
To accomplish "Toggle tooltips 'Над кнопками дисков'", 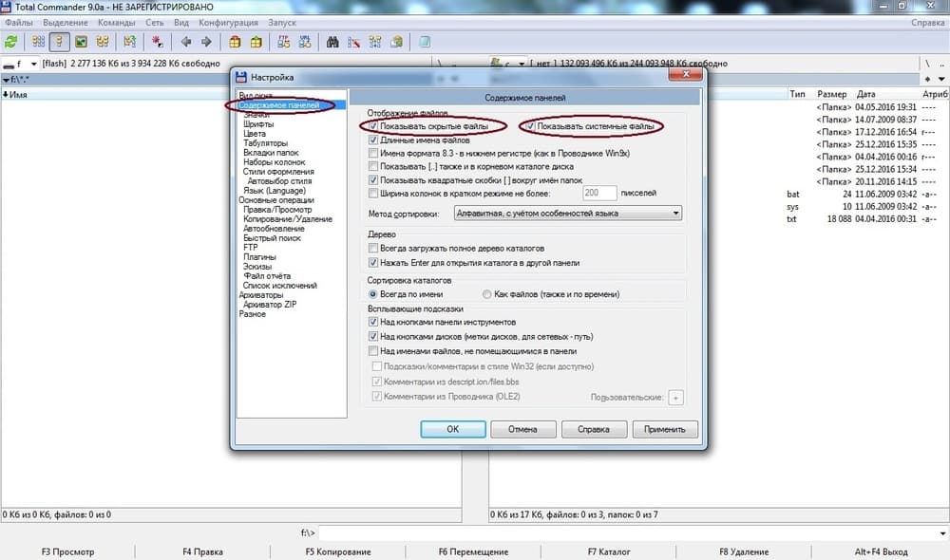I will [x=373, y=337].
